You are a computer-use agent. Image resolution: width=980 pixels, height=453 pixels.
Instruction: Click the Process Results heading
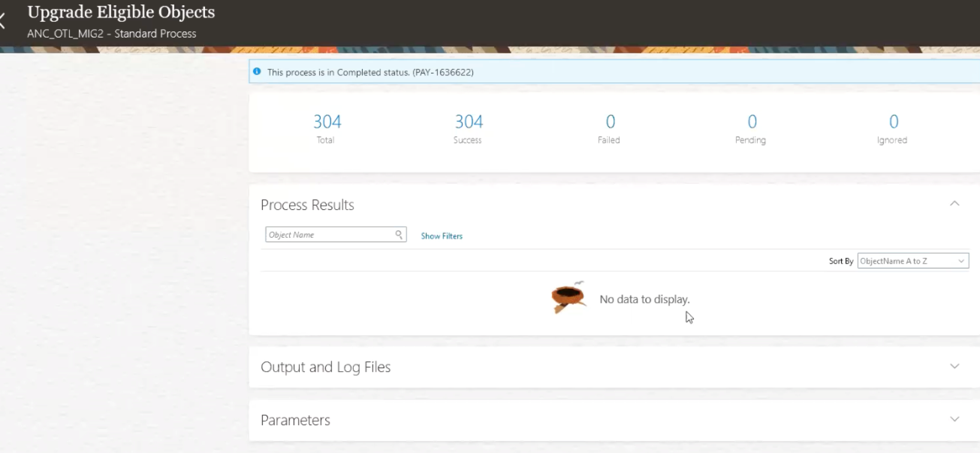coord(307,205)
